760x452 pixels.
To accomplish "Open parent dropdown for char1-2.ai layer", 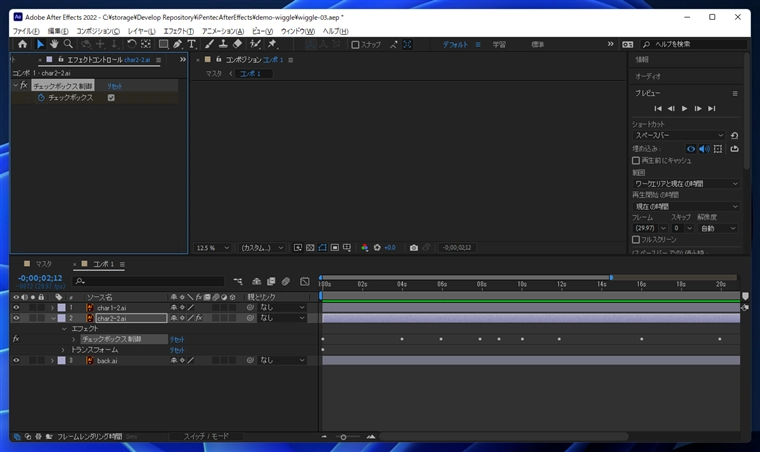I will [x=282, y=308].
